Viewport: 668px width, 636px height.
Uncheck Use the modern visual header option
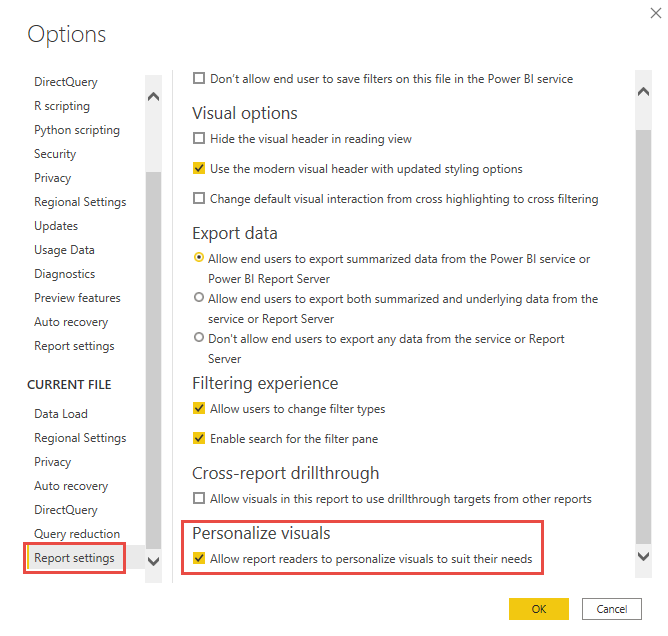tap(199, 169)
